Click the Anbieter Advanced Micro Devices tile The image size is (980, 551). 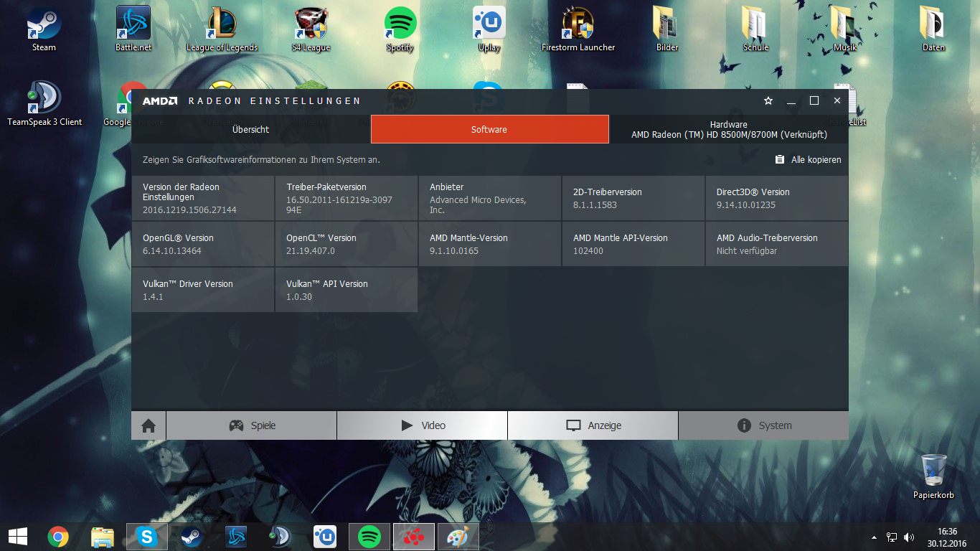[490, 198]
